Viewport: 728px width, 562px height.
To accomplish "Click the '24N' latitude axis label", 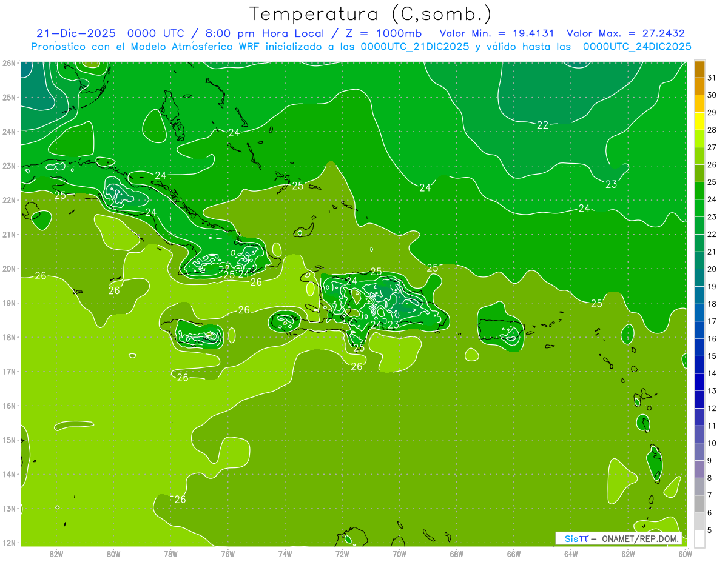I will coord(8,132).
